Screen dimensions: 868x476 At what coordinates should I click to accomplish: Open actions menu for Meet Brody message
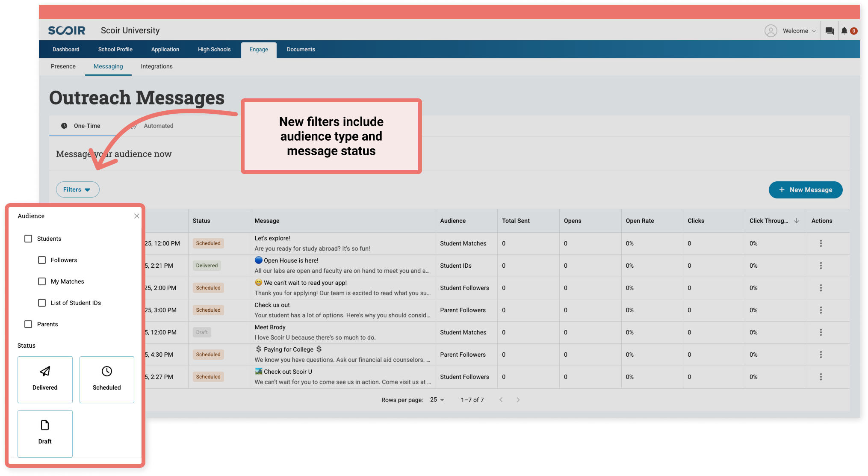[x=821, y=332]
